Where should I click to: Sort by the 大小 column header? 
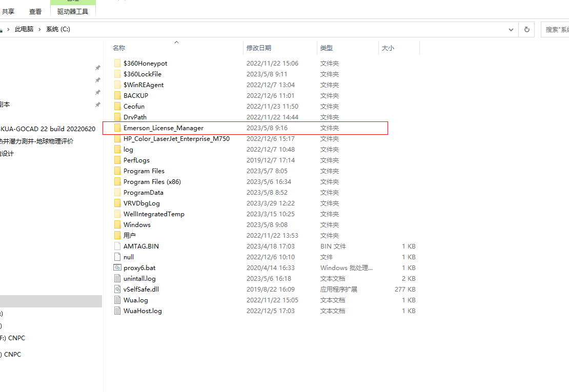388,48
